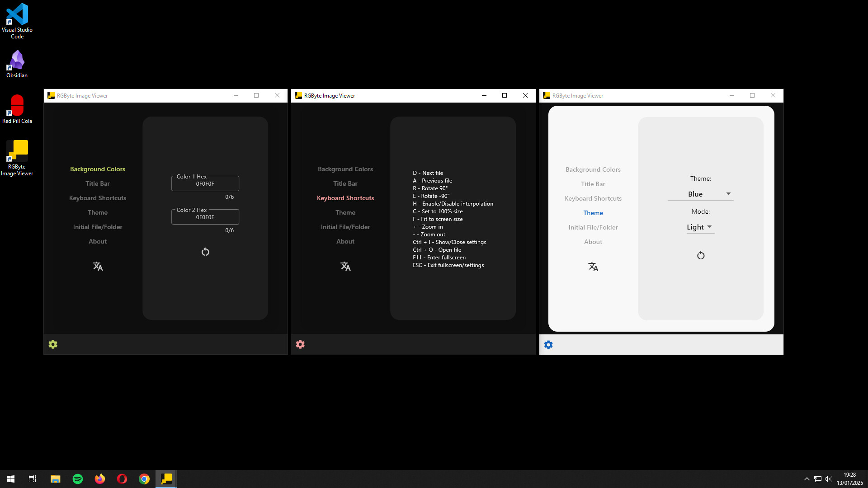This screenshot has height=488, width=868.
Task: Open the settings gear in the leftmost window
Action: coord(53,344)
